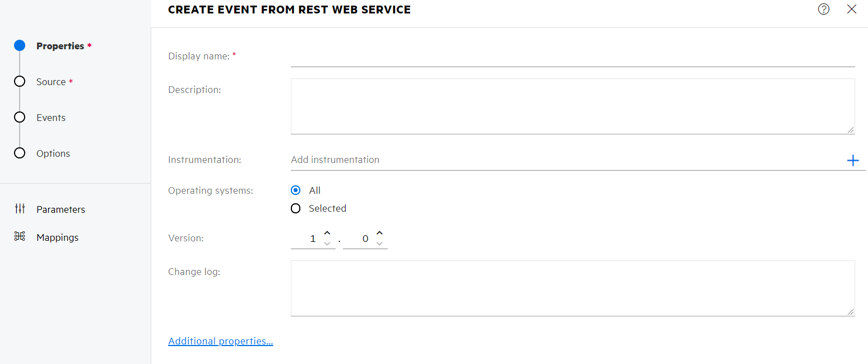
Task: Select the 'All' operating systems option
Action: click(295, 190)
